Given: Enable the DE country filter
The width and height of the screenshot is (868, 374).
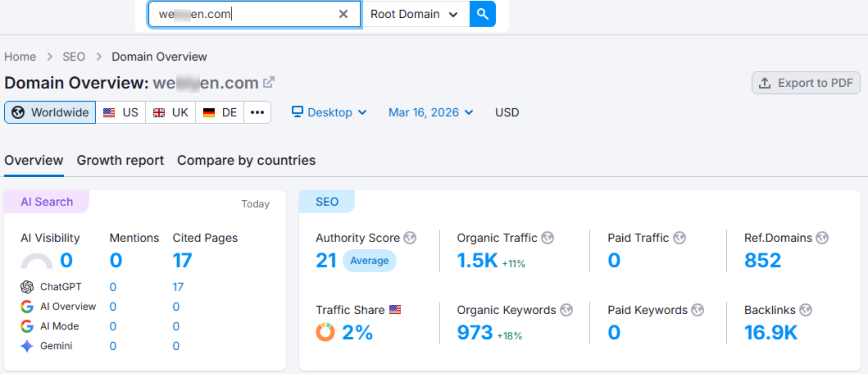Looking at the screenshot, I should click(x=219, y=112).
